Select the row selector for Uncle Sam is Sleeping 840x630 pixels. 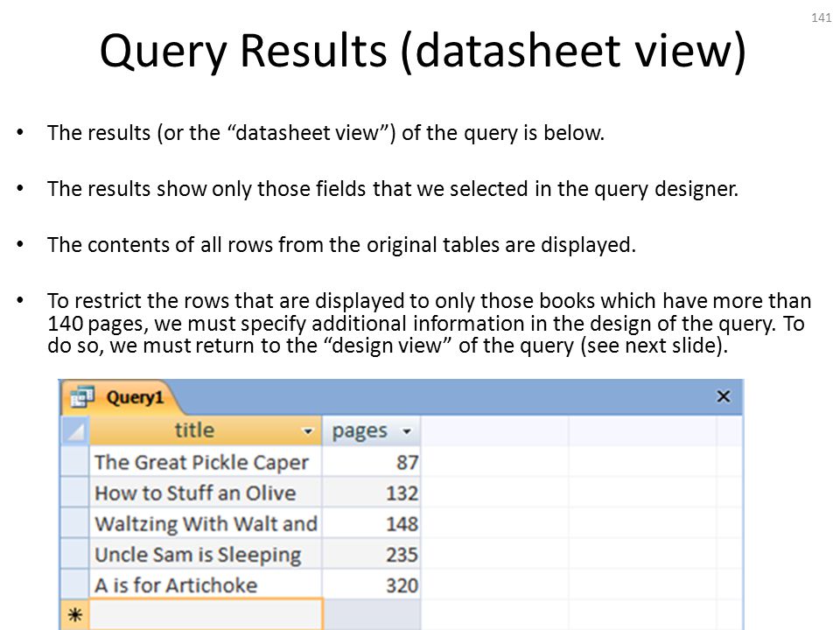point(75,554)
